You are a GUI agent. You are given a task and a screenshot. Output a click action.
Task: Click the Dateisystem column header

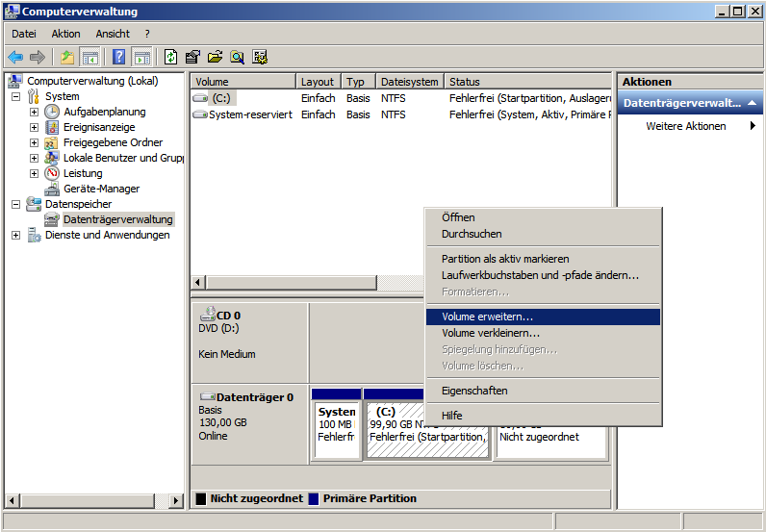409,82
